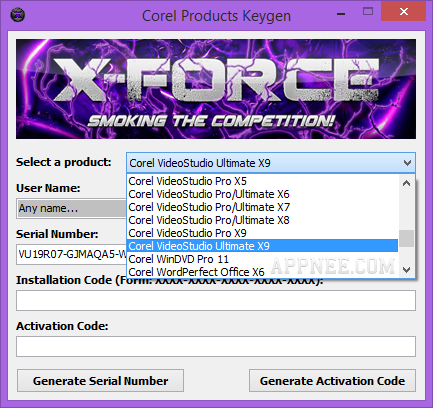Click the Generate Activation Code button
The width and height of the screenshot is (433, 408).
(332, 380)
